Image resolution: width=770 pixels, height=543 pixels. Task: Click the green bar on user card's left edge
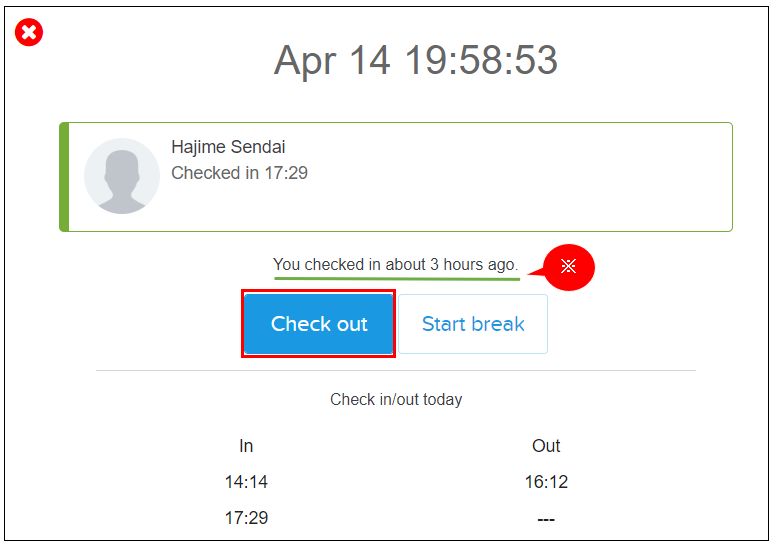(x=64, y=177)
